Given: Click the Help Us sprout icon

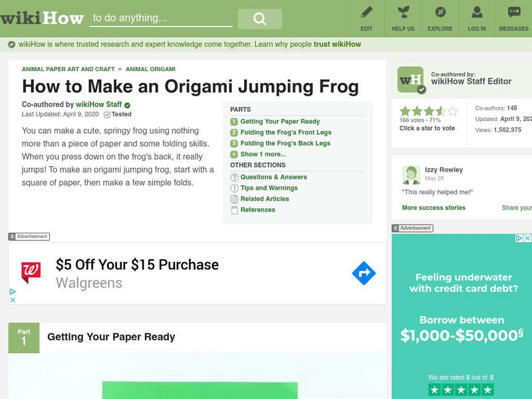Looking at the screenshot, I should coord(403,13).
